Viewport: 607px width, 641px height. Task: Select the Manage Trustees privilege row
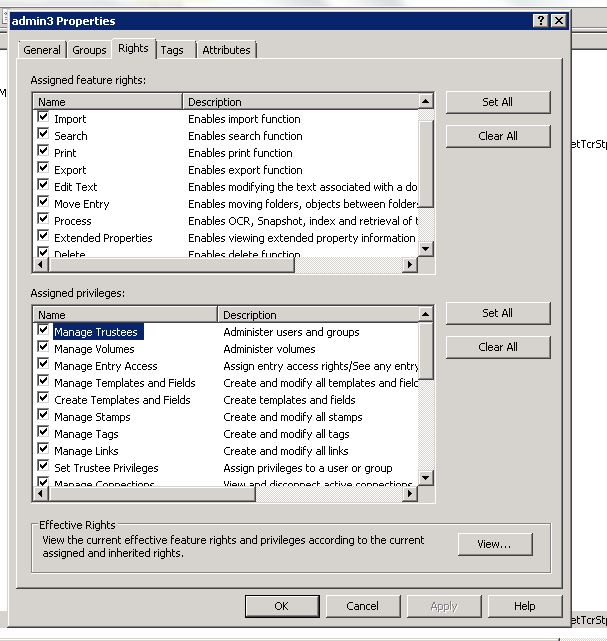pyautogui.click(x=96, y=332)
